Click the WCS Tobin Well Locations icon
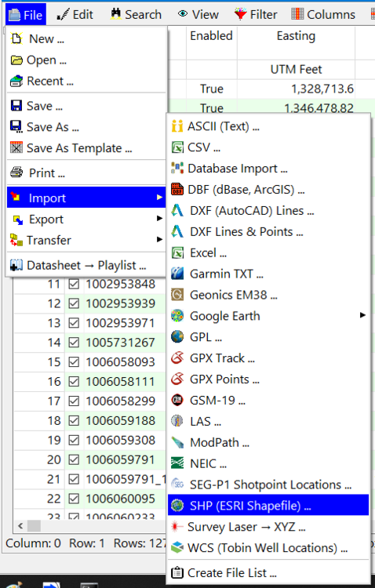 pyautogui.click(x=177, y=548)
